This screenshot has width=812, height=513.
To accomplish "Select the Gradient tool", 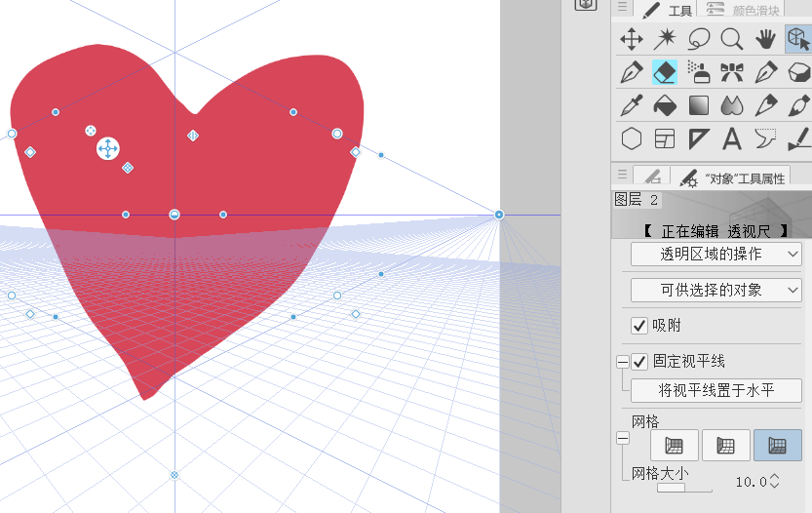I will coord(699,105).
